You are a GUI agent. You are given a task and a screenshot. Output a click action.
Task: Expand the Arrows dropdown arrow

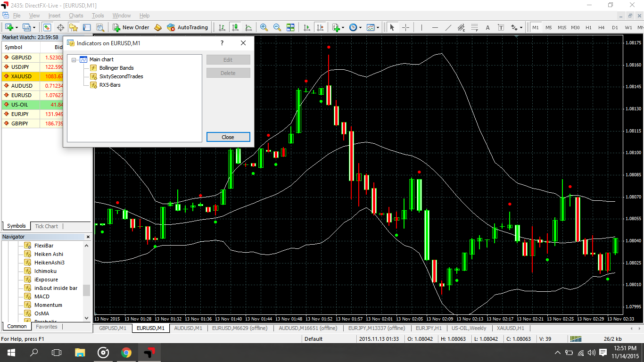[x=521, y=27]
